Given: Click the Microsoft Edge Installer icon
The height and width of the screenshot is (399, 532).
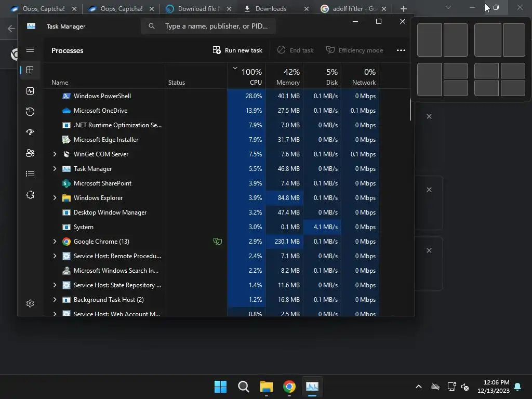Looking at the screenshot, I should coord(66,139).
